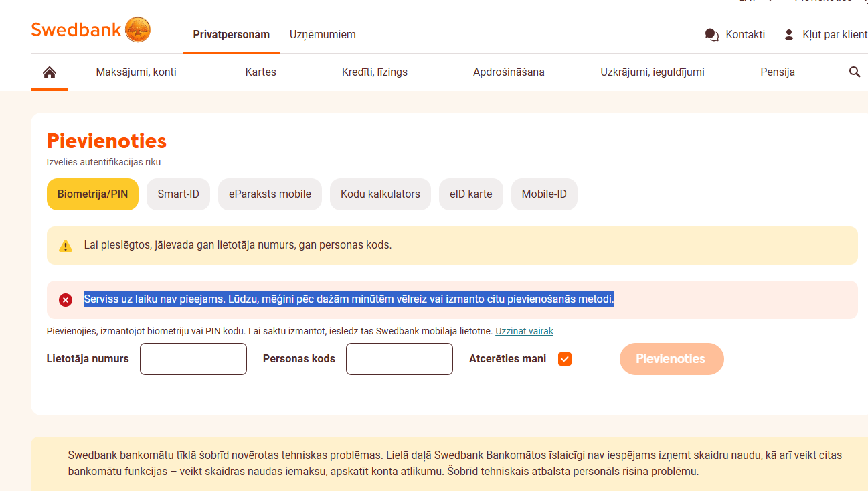Viewport: 868px width, 491px height.
Task: Click the highlighted 'Serviss uz laiku nav pieejams' message
Action: tap(349, 299)
